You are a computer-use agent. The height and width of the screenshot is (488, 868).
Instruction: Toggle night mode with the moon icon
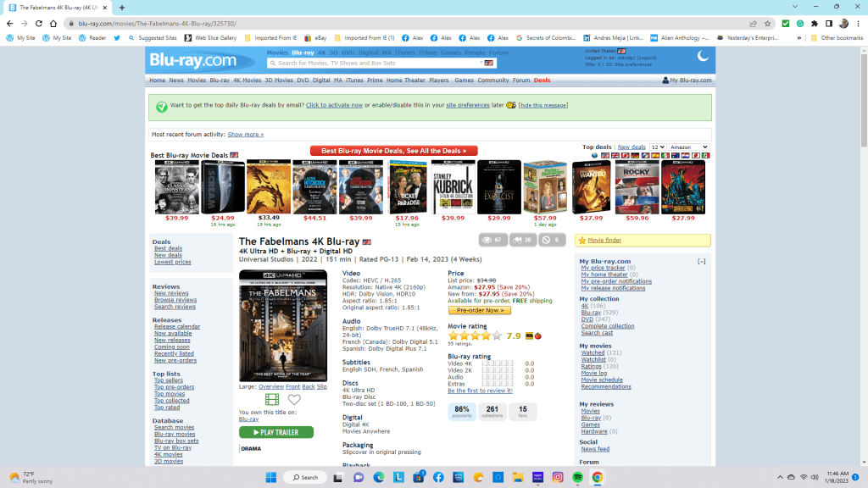[703, 57]
